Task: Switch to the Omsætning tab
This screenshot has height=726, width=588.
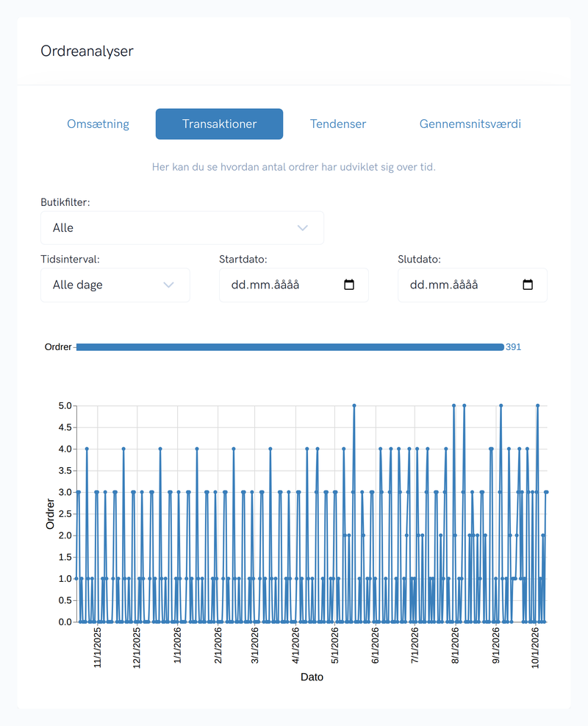Action: 98,124
